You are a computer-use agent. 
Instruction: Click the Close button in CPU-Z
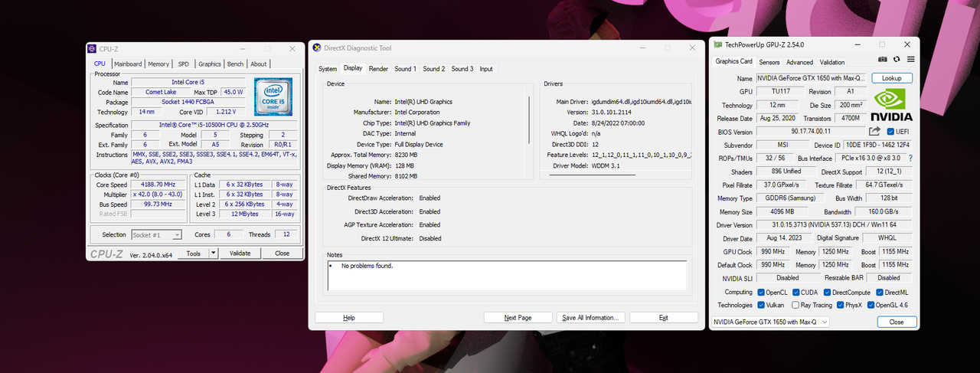coord(282,254)
